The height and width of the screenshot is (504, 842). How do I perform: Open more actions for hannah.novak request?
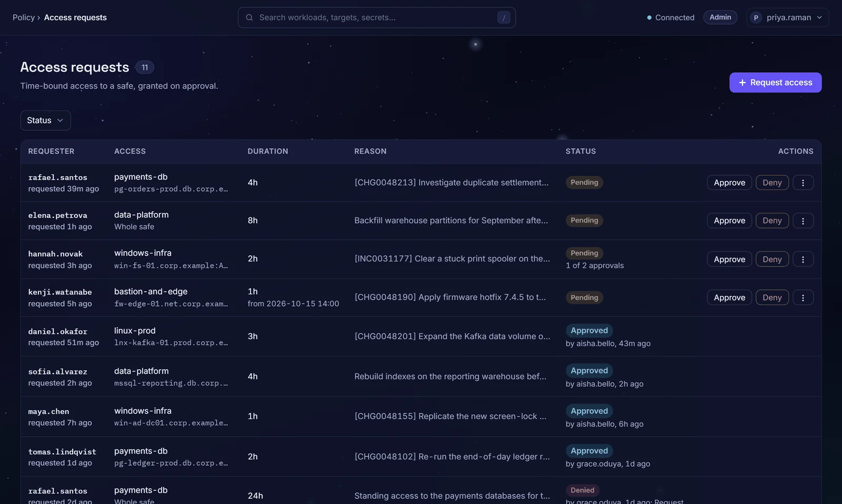coord(803,259)
